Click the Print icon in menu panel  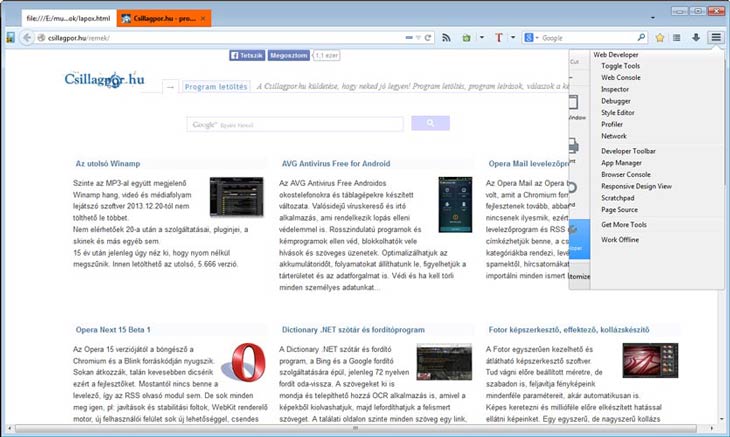coord(573,146)
